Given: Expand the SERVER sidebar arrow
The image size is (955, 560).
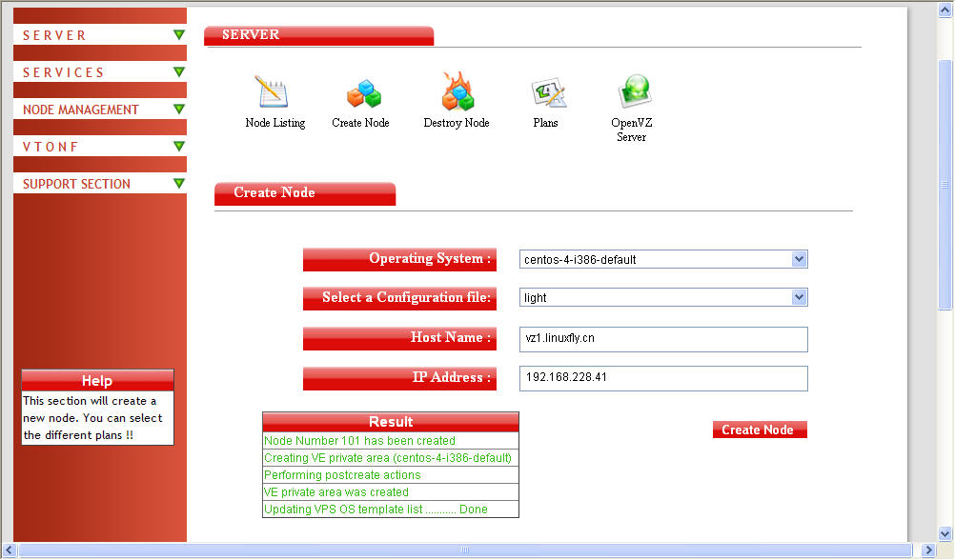Looking at the screenshot, I should click(x=178, y=35).
